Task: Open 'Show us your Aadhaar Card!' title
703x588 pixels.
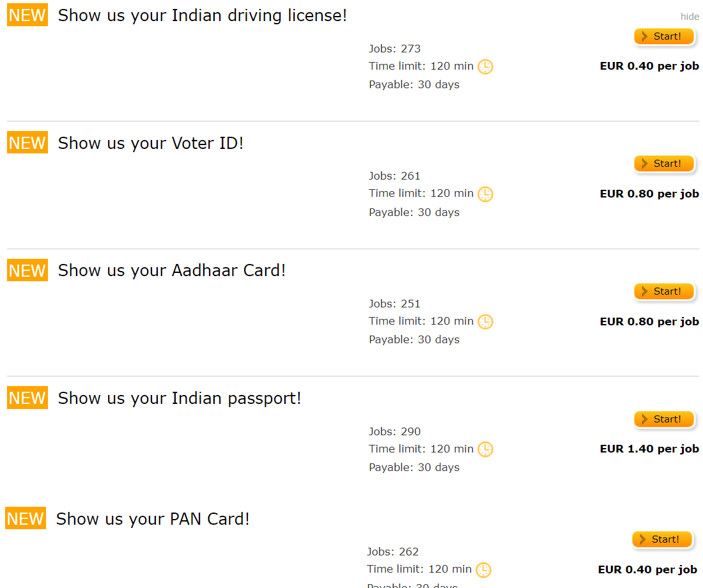Action: click(x=172, y=270)
